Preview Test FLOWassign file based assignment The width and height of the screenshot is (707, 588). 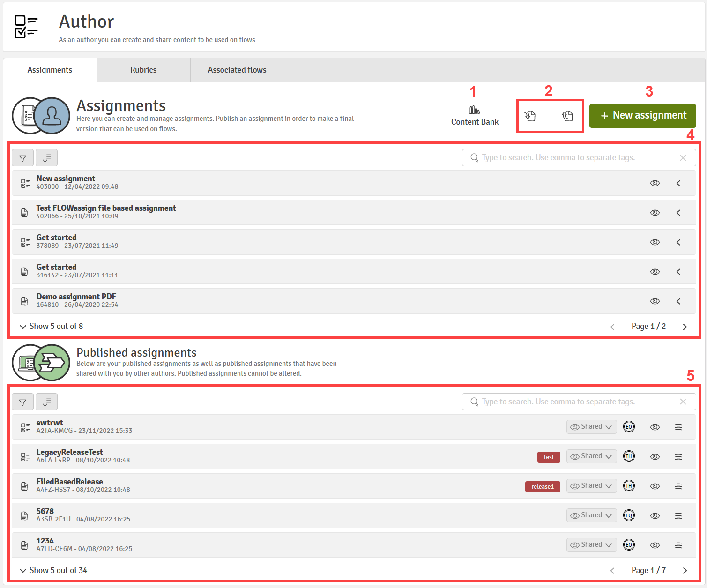(655, 213)
